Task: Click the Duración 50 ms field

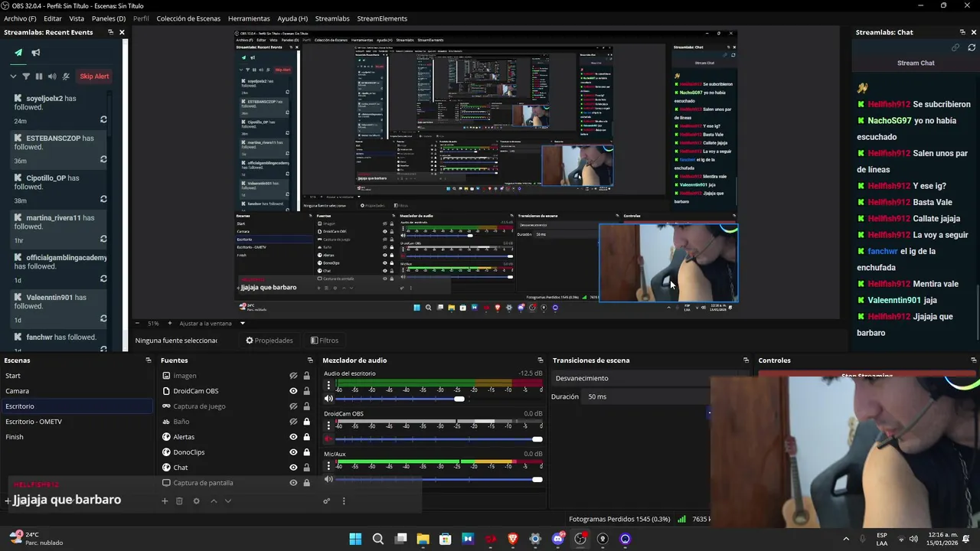Action: (647, 396)
